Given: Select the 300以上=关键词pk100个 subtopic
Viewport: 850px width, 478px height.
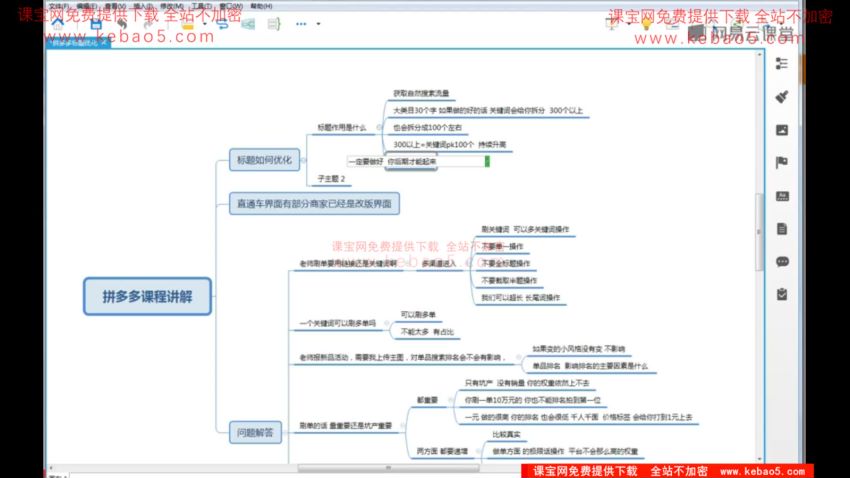Looking at the screenshot, I should click(449, 145).
